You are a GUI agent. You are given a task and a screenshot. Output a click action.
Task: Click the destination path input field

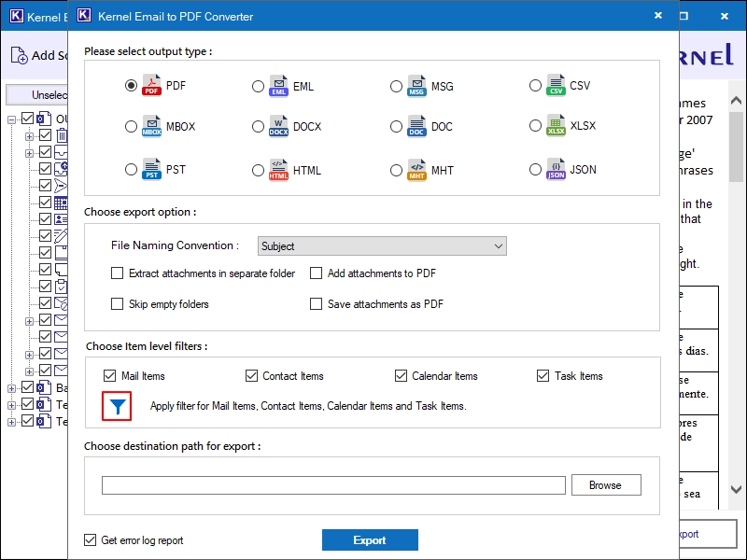point(333,485)
